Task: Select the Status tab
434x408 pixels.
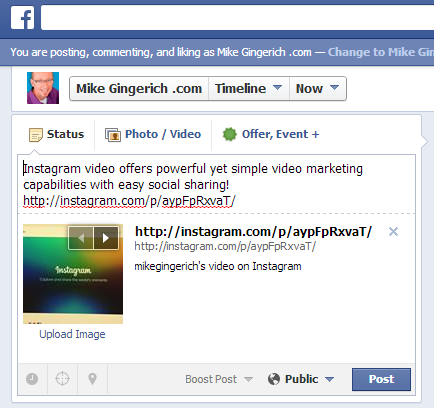Action: (x=56, y=134)
